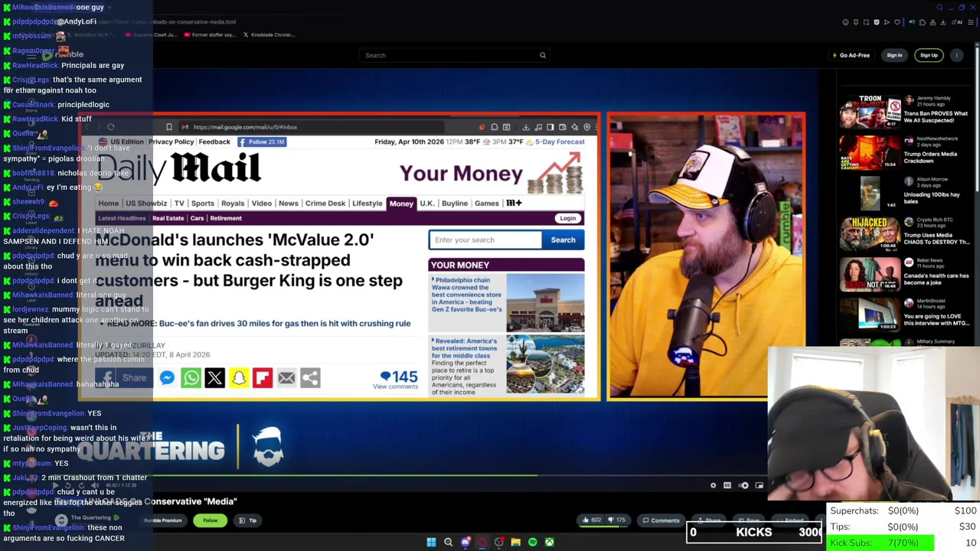The width and height of the screenshot is (980, 551).
Task: Click the Daily Mail site Search button
Action: click(563, 240)
